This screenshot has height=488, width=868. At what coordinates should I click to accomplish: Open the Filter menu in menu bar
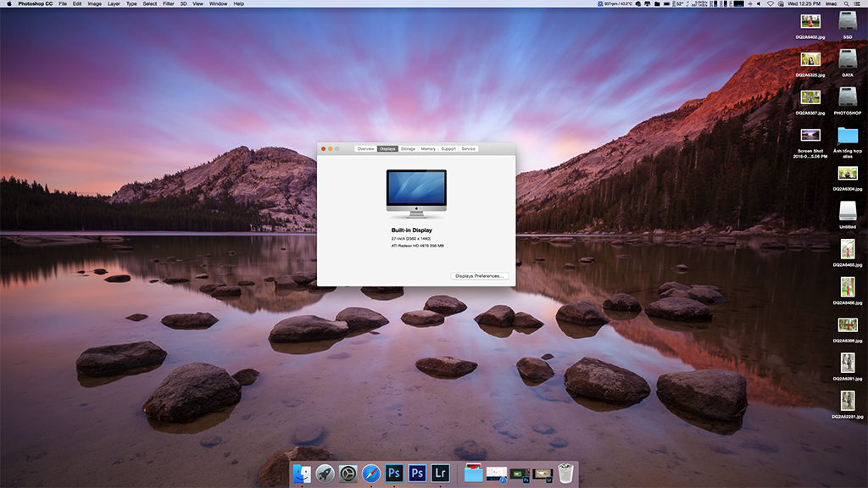tap(169, 4)
